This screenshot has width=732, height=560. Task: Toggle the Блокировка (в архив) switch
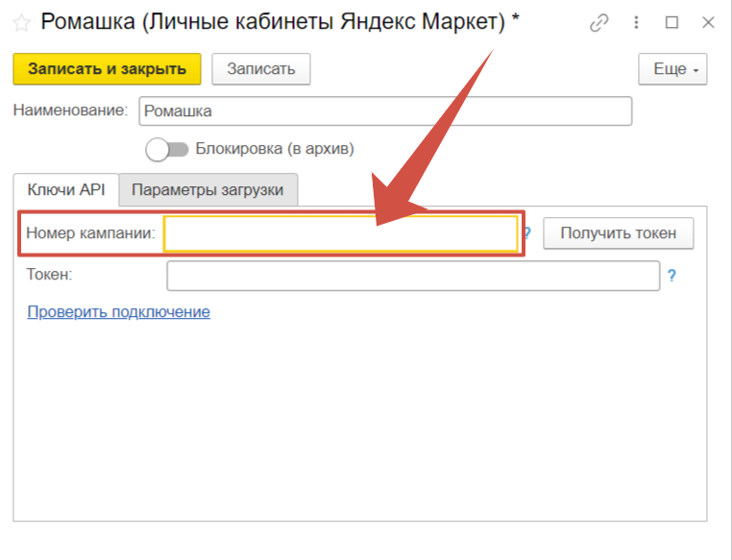click(x=165, y=149)
